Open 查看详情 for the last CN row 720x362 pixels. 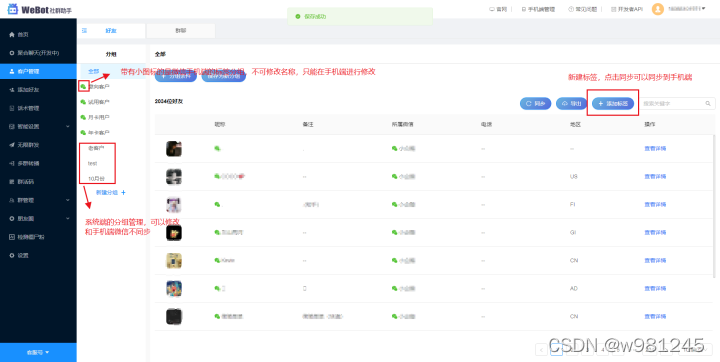(x=655, y=317)
